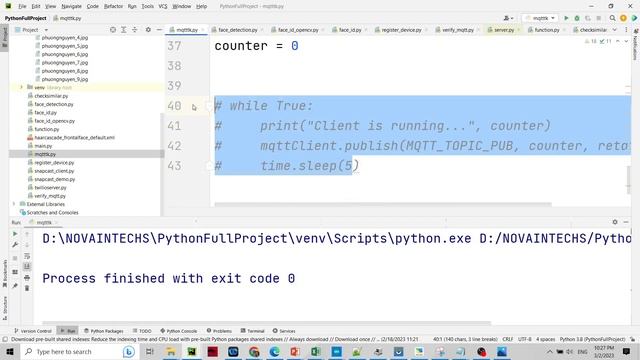This screenshot has height=360, width=640.
Task: Open the Refactor menu
Action: coord(113,7)
